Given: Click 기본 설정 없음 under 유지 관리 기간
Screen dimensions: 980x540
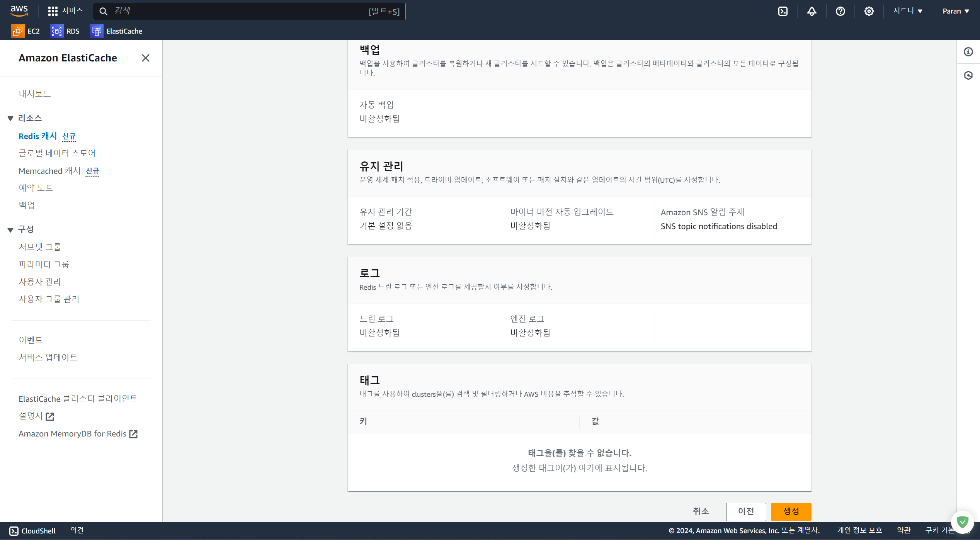Looking at the screenshot, I should tap(386, 226).
